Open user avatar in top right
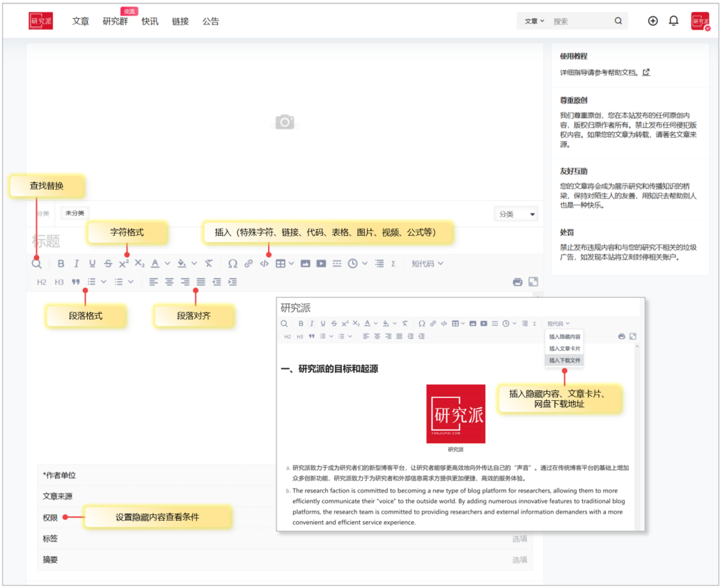Viewport: 720px width, 588px height. pyautogui.click(x=701, y=21)
